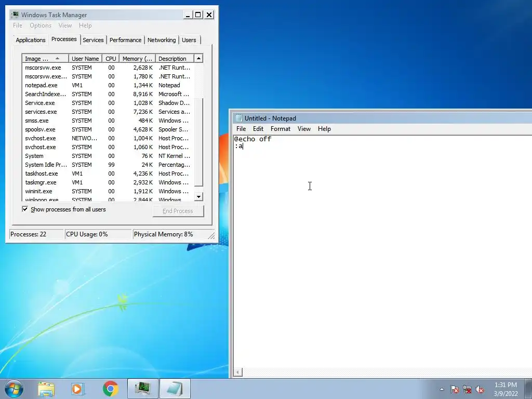Open Task Manager File menu
The width and height of the screenshot is (532, 399).
pos(18,25)
